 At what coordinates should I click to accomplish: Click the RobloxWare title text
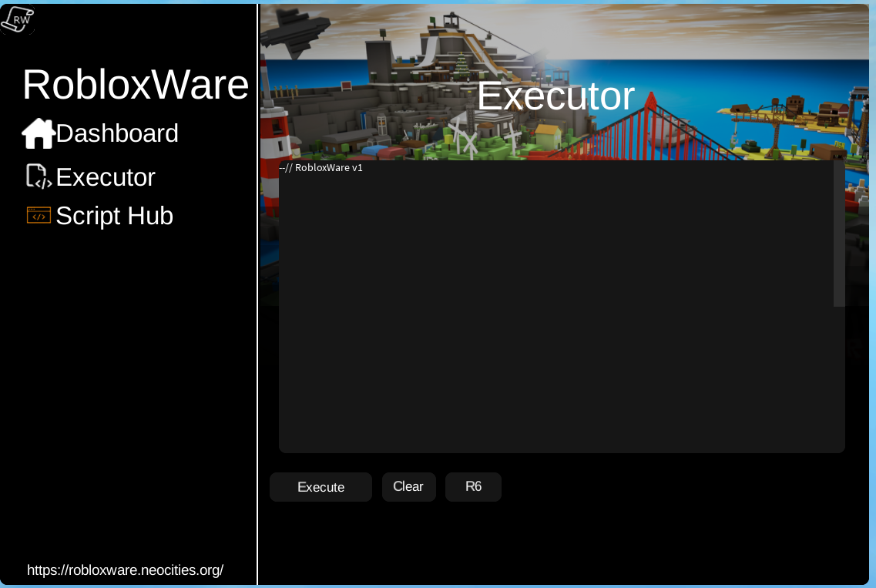click(136, 85)
